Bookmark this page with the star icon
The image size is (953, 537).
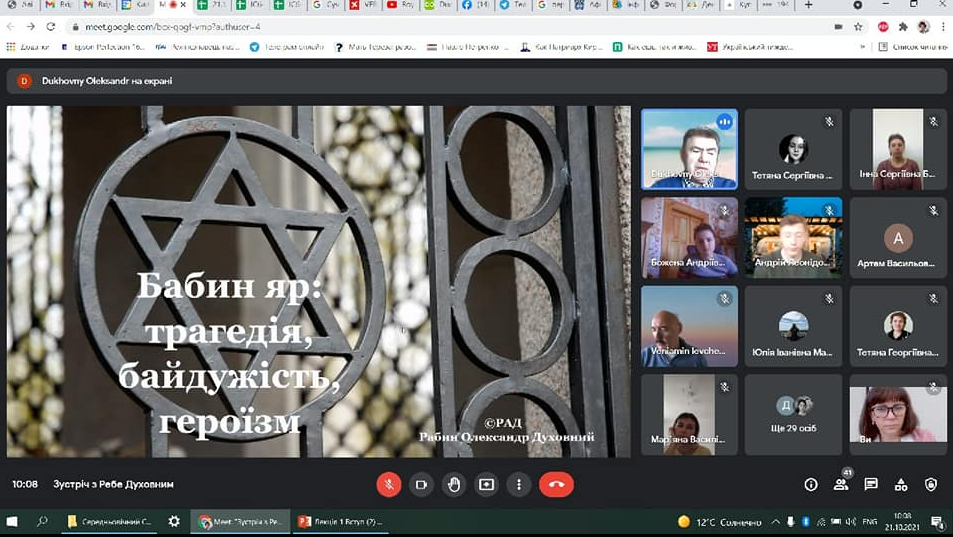[859, 27]
